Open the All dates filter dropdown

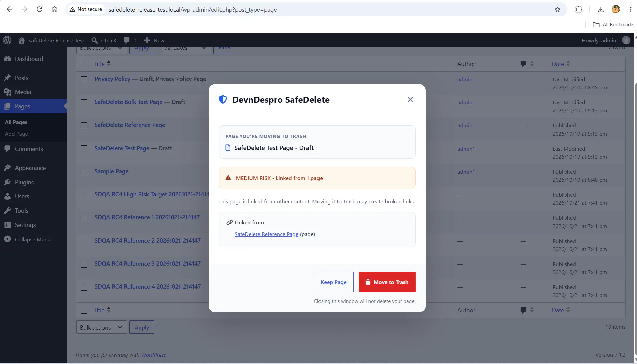(x=186, y=49)
